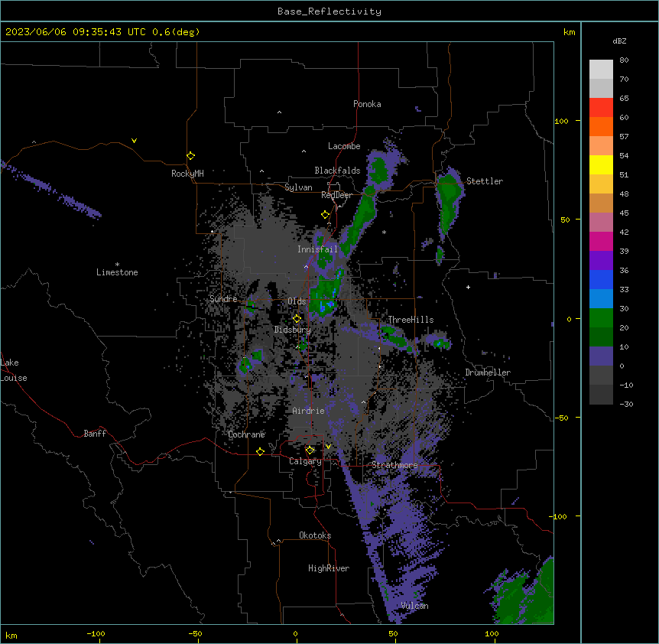Pick the red swatch in dBZ legend
Viewport: 659px width, 644px height.
pos(601,108)
